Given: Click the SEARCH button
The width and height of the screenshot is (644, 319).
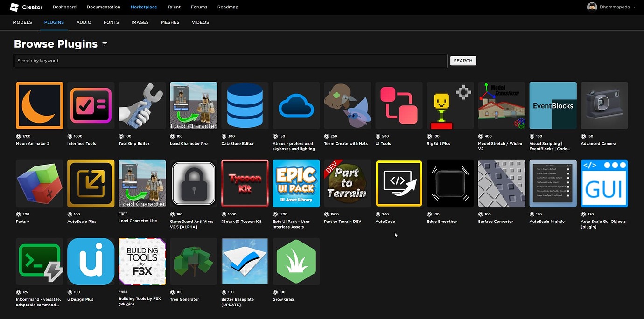Looking at the screenshot, I should pos(463,61).
